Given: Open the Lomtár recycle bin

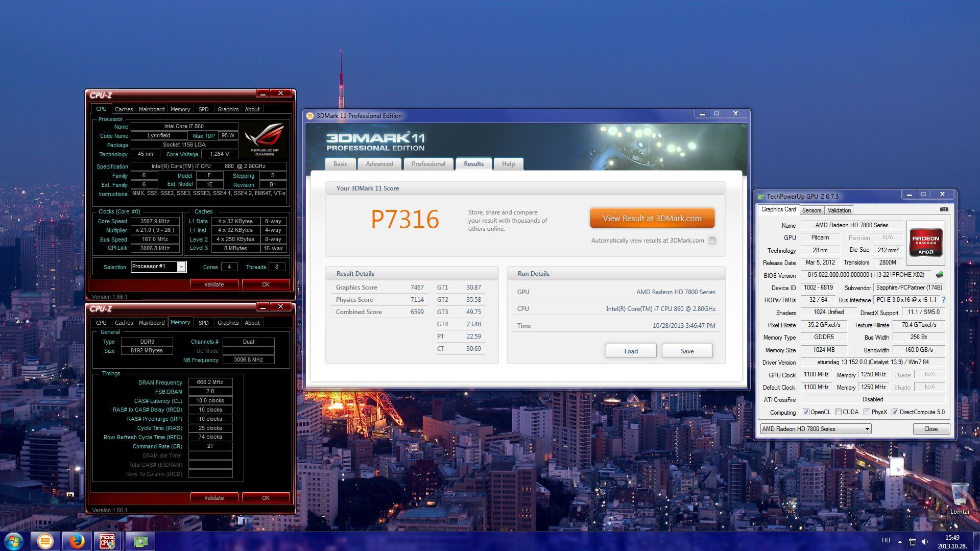Looking at the screenshot, I should click(960, 498).
